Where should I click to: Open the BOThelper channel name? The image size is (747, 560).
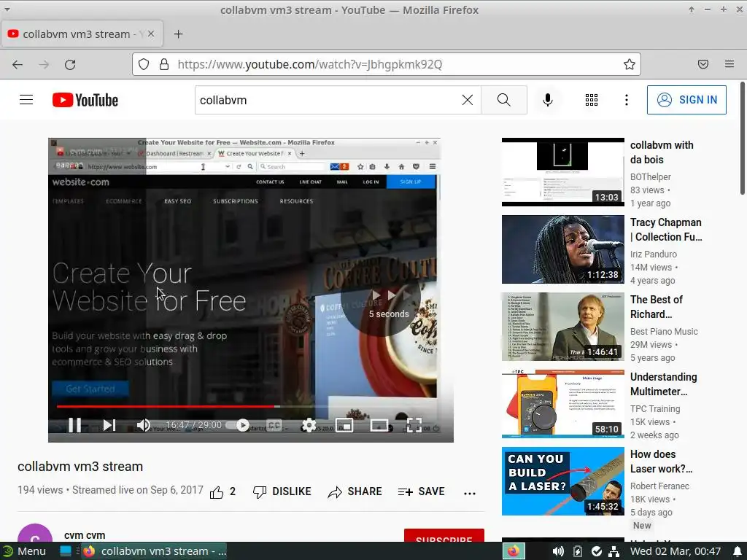pyautogui.click(x=650, y=176)
